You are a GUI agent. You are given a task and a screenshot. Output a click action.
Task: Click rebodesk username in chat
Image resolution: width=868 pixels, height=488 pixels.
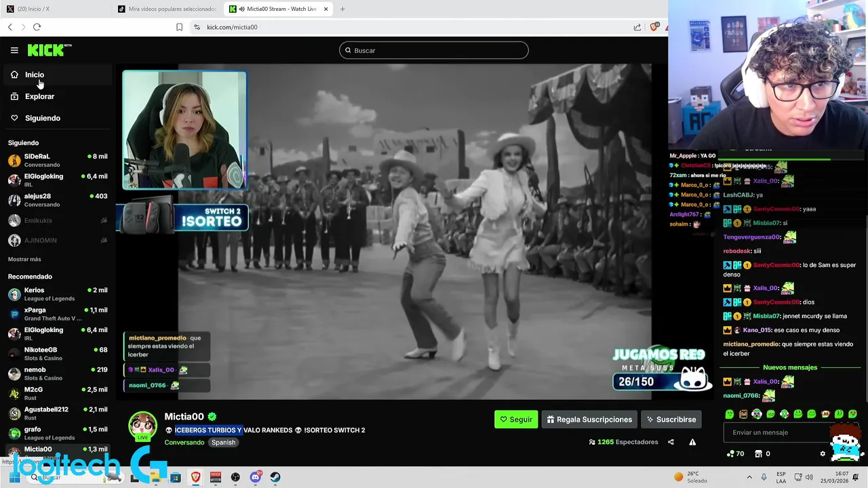click(x=737, y=251)
